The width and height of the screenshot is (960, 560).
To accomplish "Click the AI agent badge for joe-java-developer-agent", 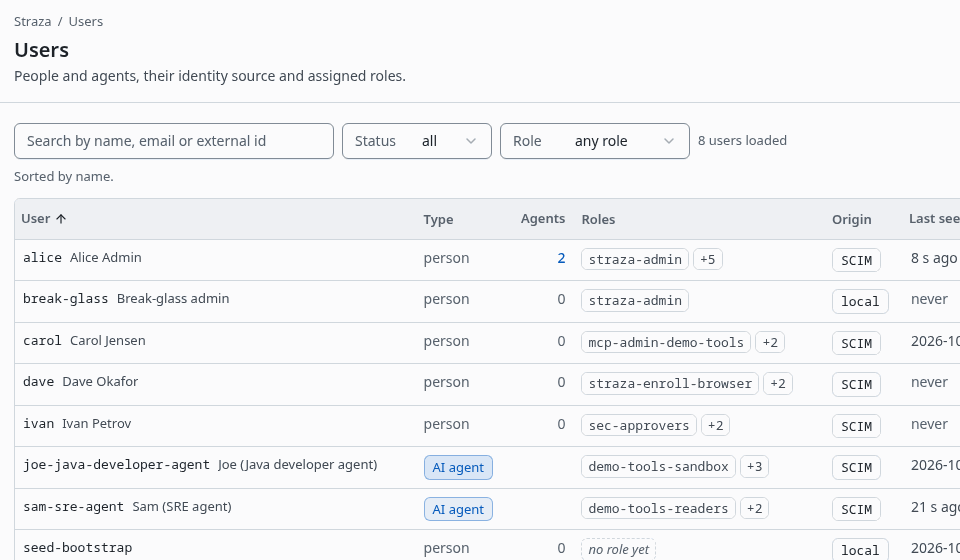I will coord(458,468).
